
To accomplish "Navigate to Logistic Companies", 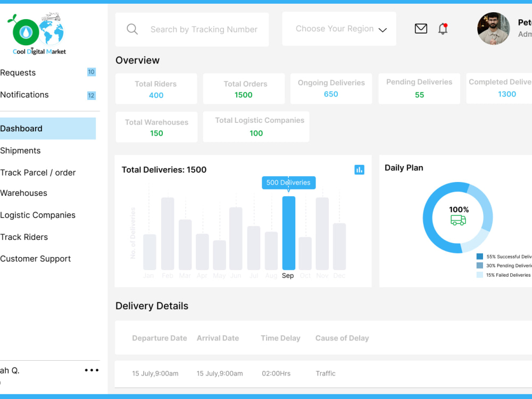I will point(38,215).
